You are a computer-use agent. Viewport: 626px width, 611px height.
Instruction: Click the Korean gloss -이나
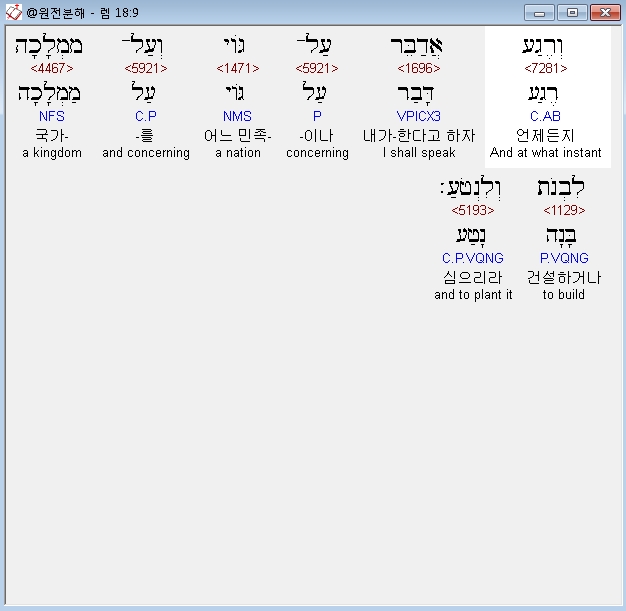point(317,135)
